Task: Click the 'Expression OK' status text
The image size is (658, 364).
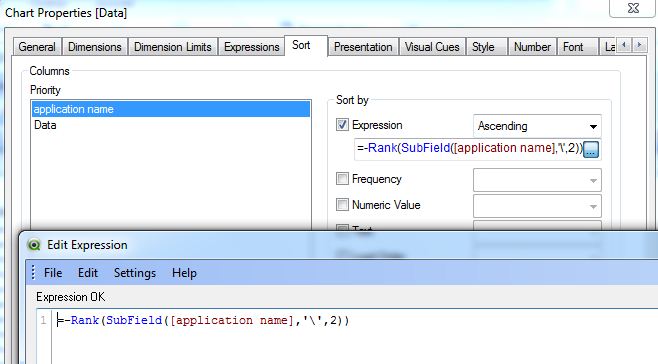Action: click(x=70, y=297)
